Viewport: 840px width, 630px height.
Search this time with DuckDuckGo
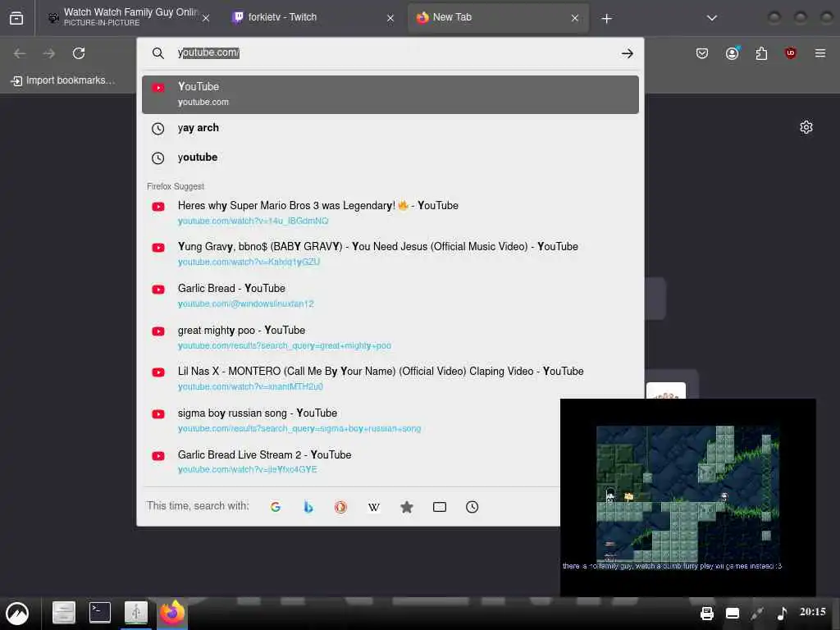tap(340, 507)
